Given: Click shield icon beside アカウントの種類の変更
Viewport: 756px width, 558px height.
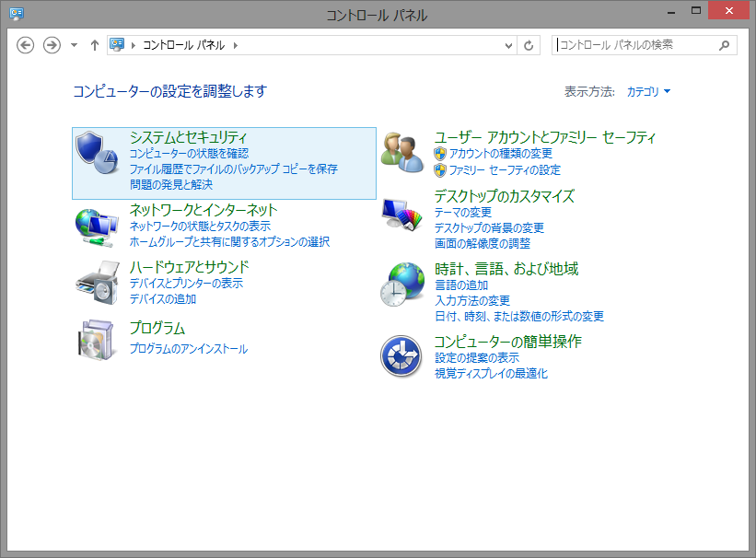Looking at the screenshot, I should 440,154.
